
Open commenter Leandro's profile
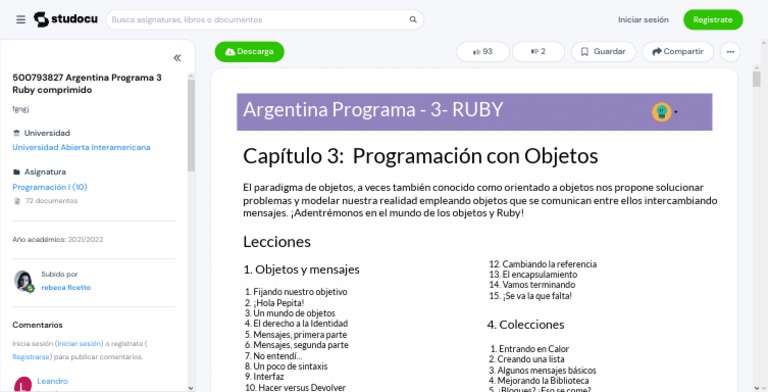coord(52,381)
